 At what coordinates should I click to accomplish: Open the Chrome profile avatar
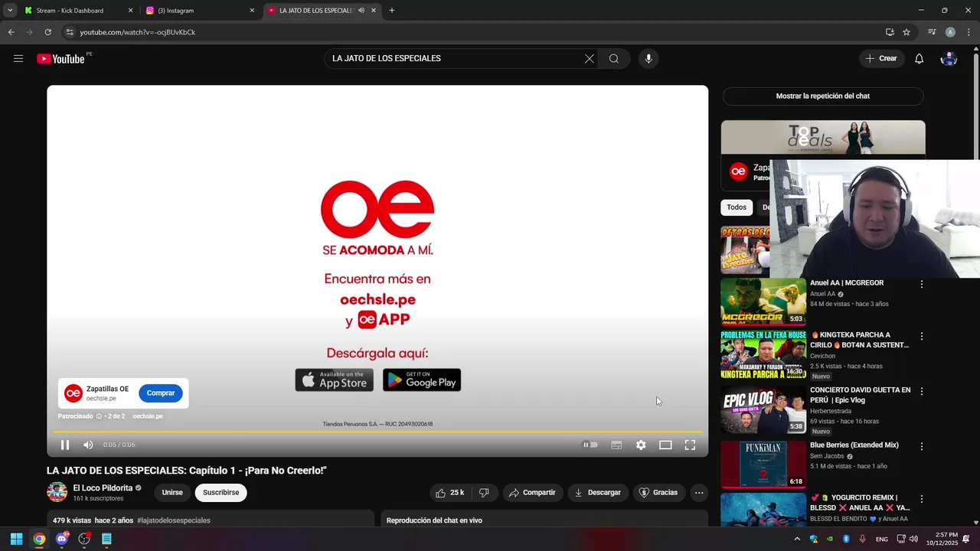tap(950, 32)
